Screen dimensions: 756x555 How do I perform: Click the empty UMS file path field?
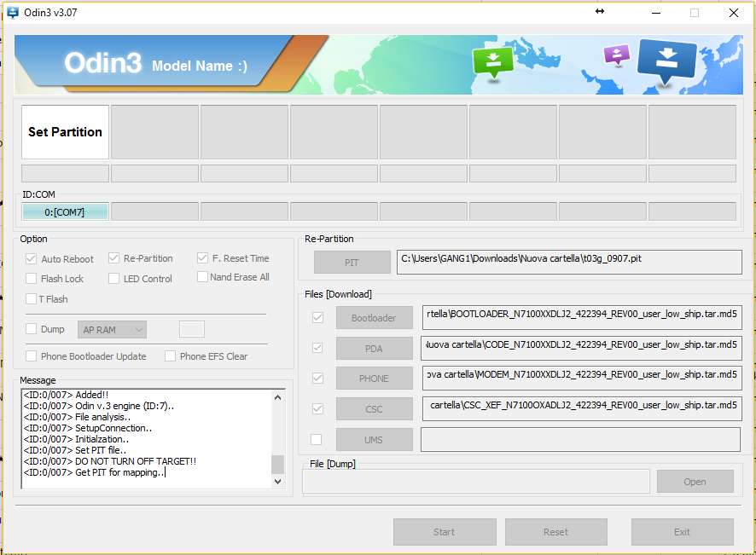580,439
